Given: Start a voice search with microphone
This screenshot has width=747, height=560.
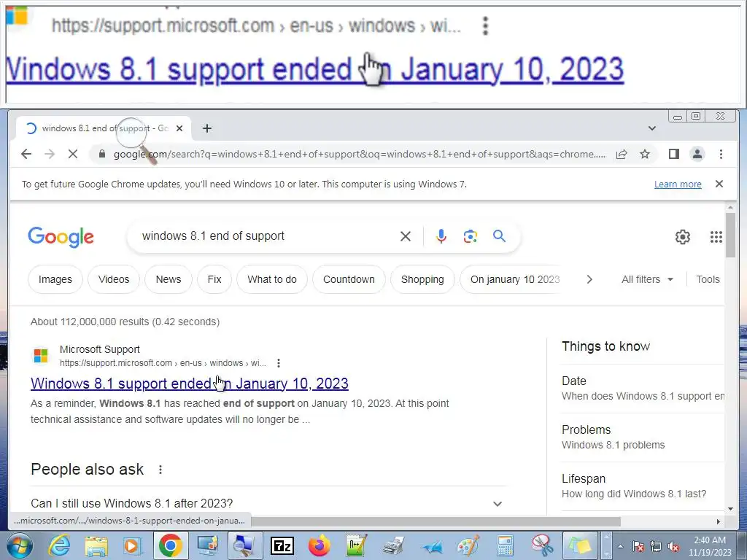Looking at the screenshot, I should [441, 236].
